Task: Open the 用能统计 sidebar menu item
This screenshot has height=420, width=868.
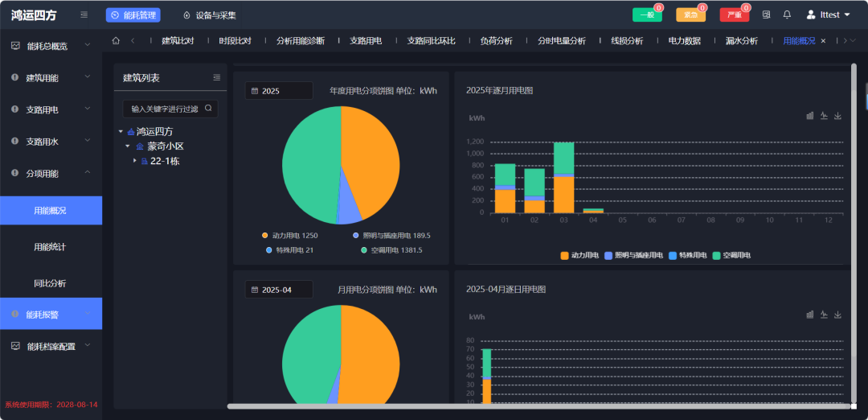Action: 50,247
